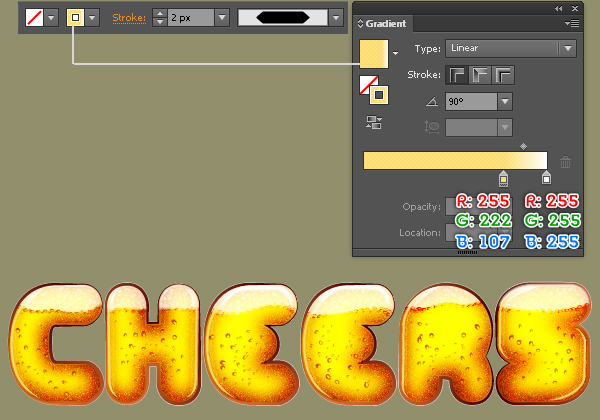Collapse the Gradient panel with double arrows
Screen dimensions: 600x420
tap(558, 8)
